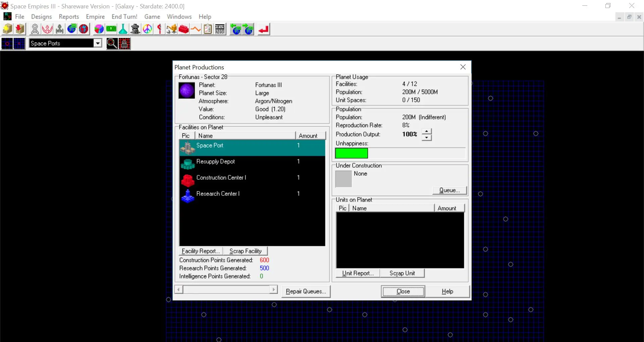
Task: Click the red cent-sign toolbar icon
Action: [159, 30]
